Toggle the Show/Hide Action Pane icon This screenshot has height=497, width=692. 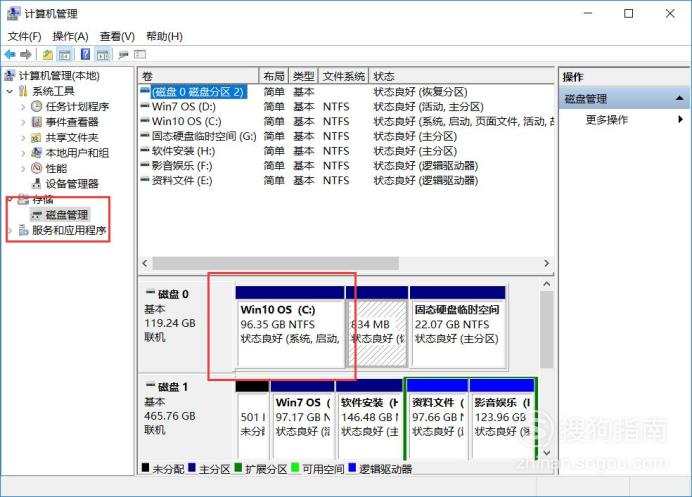click(103, 55)
